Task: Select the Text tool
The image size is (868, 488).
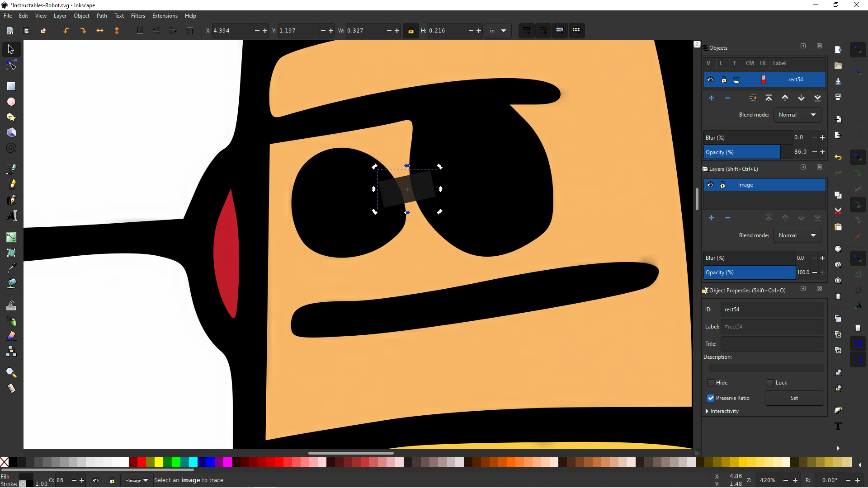Action: pos(11,216)
